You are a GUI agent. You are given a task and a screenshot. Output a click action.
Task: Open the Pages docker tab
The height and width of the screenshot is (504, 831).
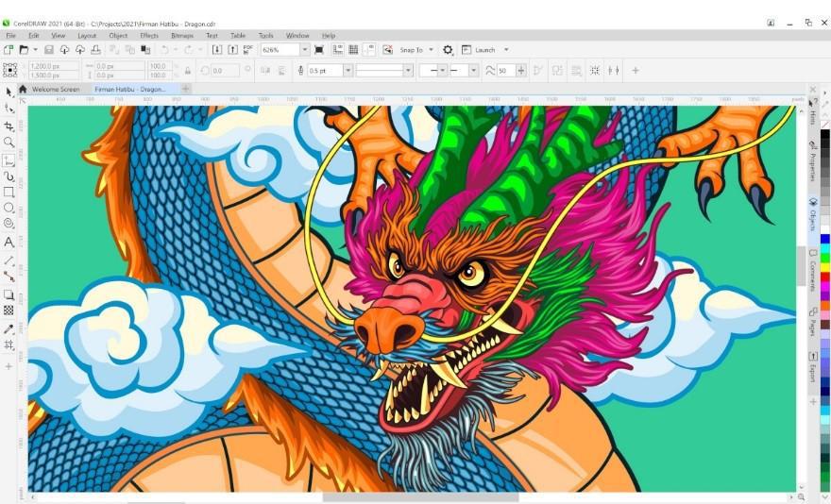pyautogui.click(x=812, y=321)
